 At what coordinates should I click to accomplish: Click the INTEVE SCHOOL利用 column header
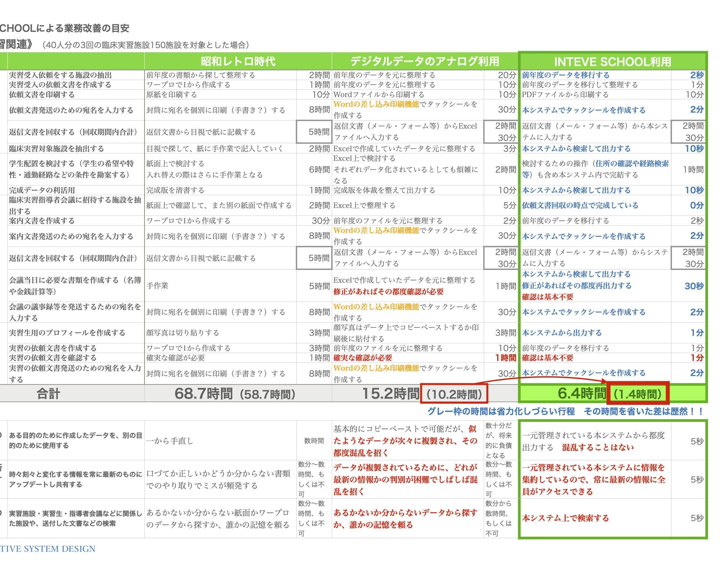(612, 62)
